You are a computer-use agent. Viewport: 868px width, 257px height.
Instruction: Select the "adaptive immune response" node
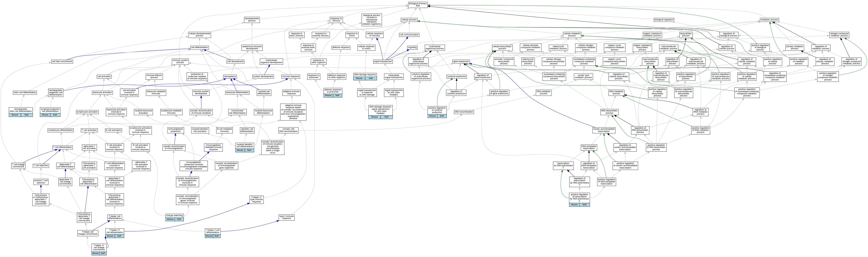pos(291,92)
